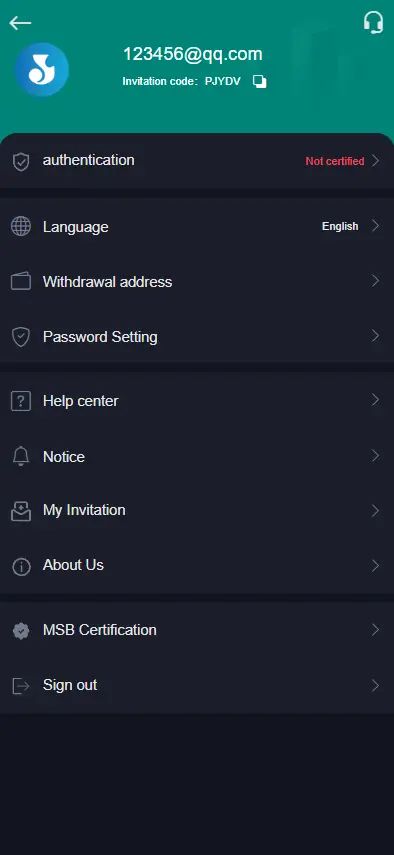394x855 pixels.
Task: Expand the Sign out row chevron
Action: point(375,685)
